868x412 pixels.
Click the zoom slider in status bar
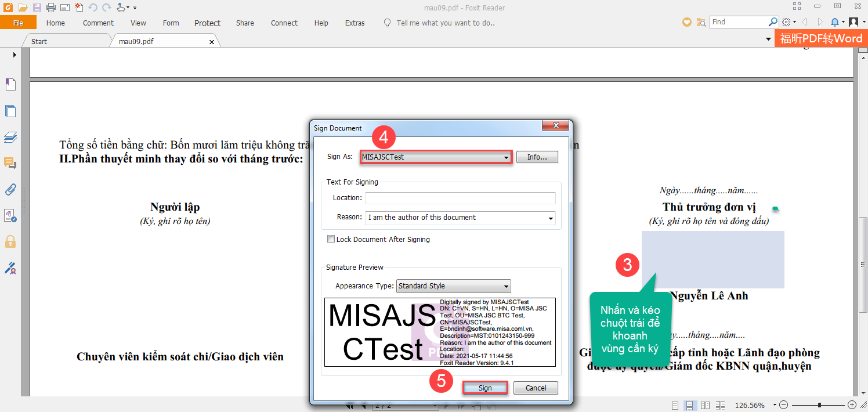(x=819, y=405)
